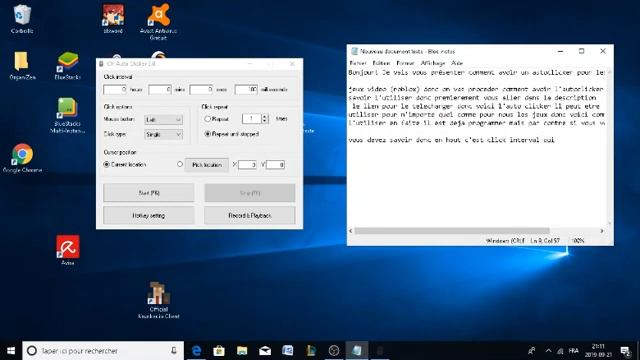640x360 pixels.
Task: Increase the repeat count with the up arrow
Action: (264, 116)
